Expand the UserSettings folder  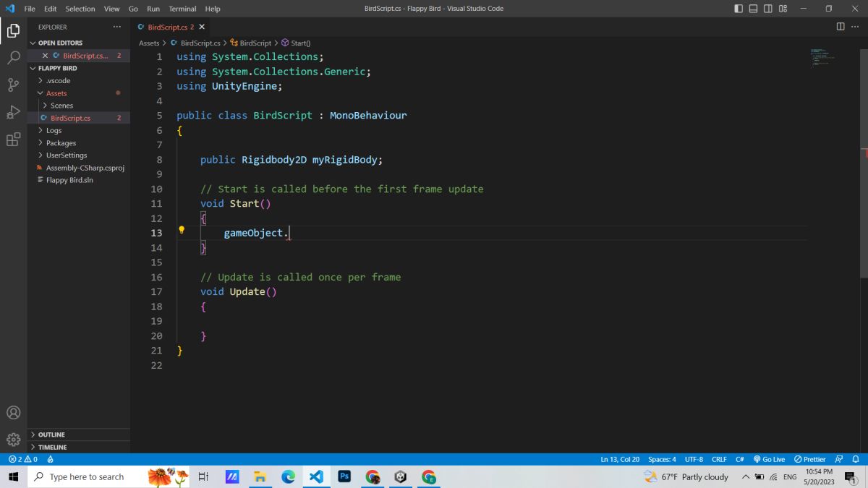[79, 155]
